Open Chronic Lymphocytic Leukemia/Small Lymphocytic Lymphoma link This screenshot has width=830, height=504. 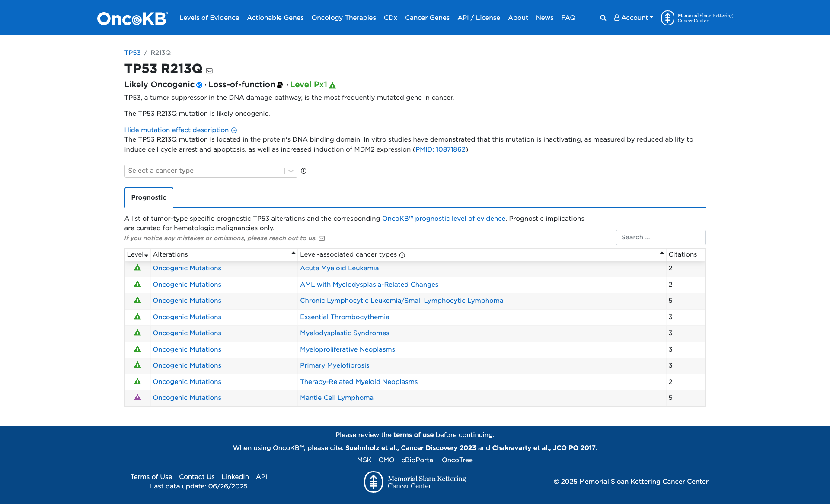click(402, 301)
